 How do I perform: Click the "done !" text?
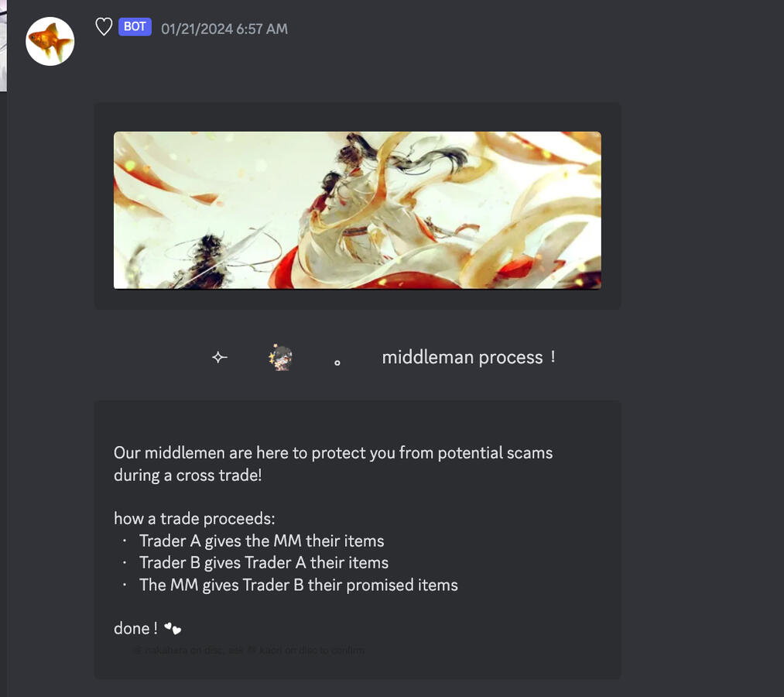[x=136, y=628]
